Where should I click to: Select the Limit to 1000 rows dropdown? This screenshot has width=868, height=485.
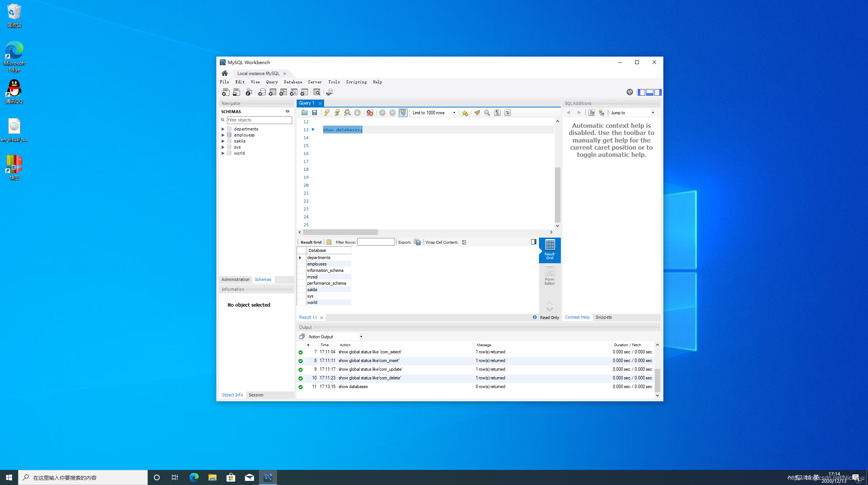point(433,113)
